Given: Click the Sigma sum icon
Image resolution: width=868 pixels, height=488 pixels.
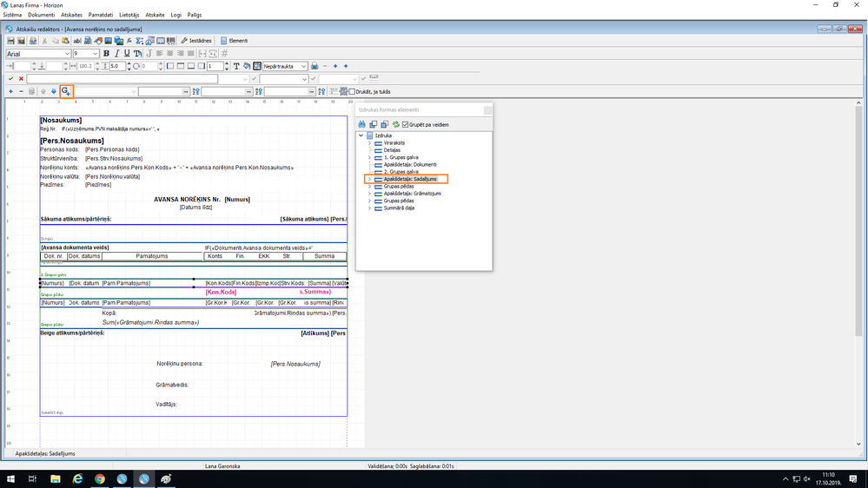Looking at the screenshot, I should click(140, 41).
